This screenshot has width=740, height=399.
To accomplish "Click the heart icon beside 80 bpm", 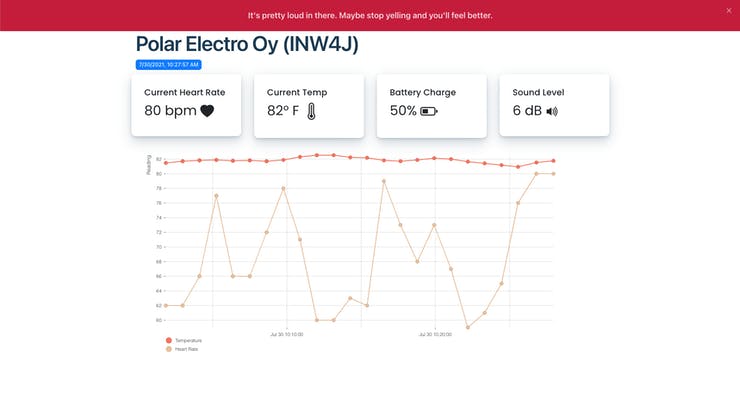I will click(207, 111).
